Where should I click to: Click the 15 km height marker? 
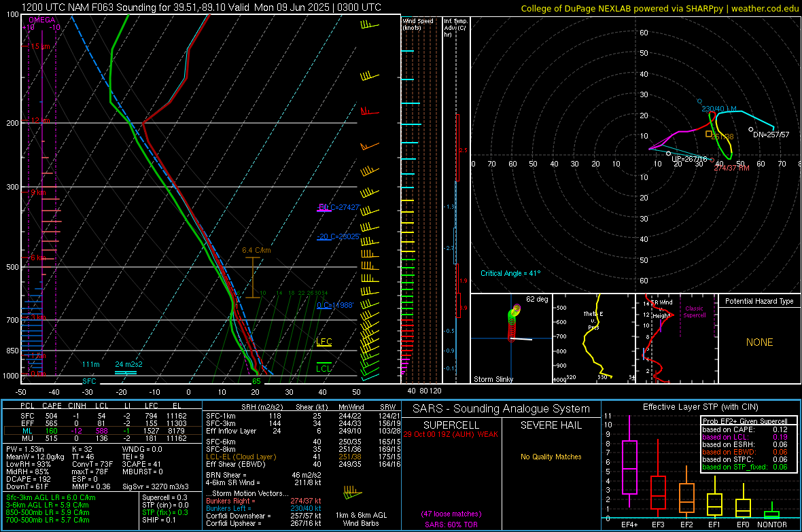(40, 46)
